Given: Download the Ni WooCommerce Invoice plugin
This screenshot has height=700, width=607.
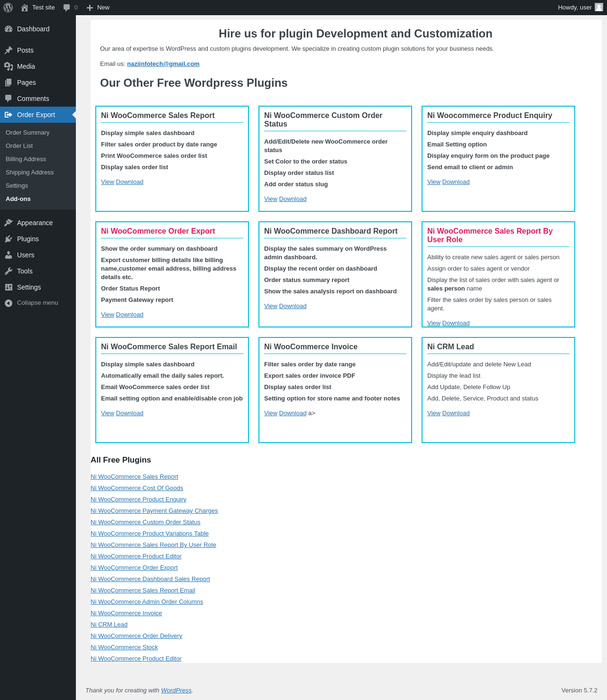Looking at the screenshot, I should click(293, 413).
